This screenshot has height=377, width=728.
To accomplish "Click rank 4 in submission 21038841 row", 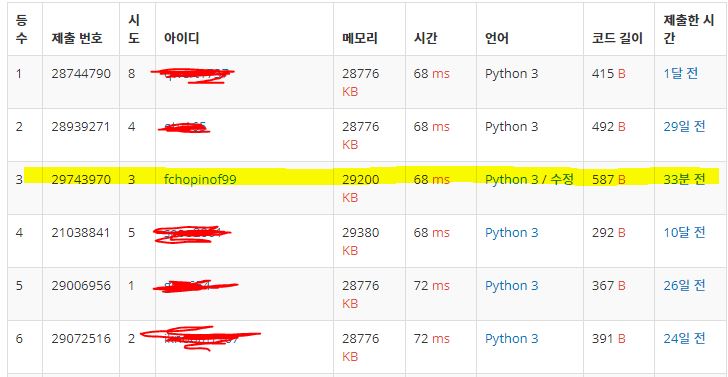I will click(x=19, y=233).
